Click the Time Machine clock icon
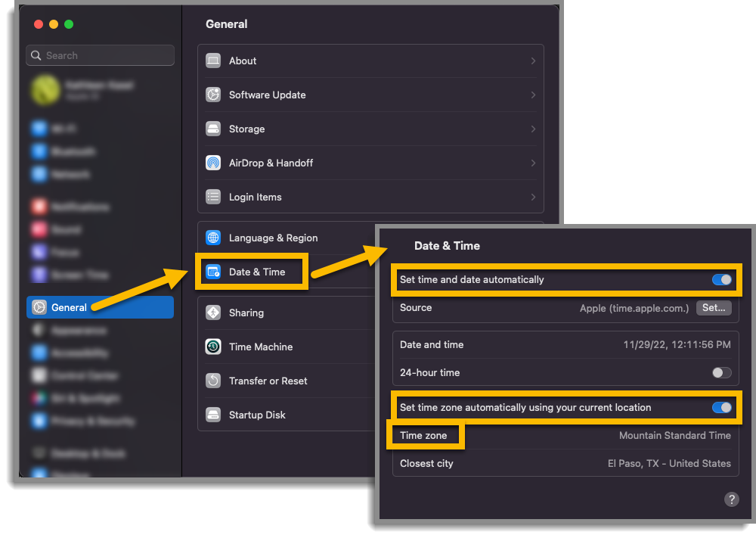Screen dimensions: 756x538 (x=213, y=347)
